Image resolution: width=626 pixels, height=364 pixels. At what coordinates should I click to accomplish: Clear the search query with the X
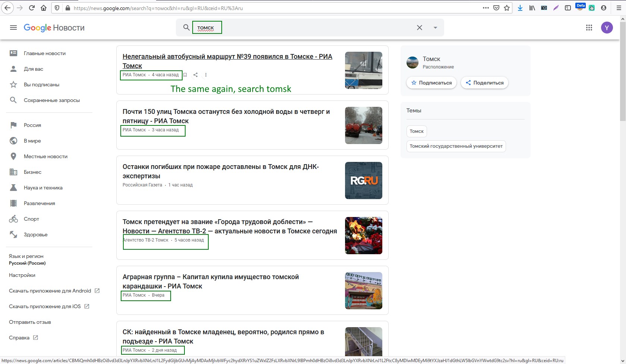(420, 28)
